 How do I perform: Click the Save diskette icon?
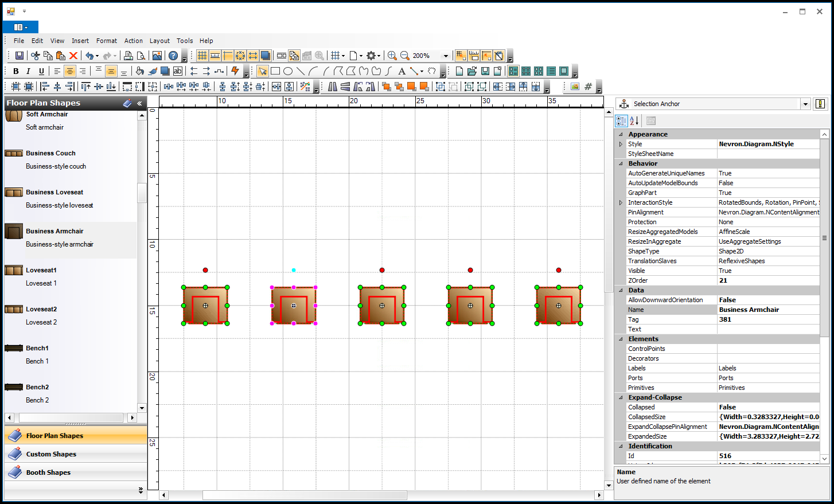[x=20, y=56]
